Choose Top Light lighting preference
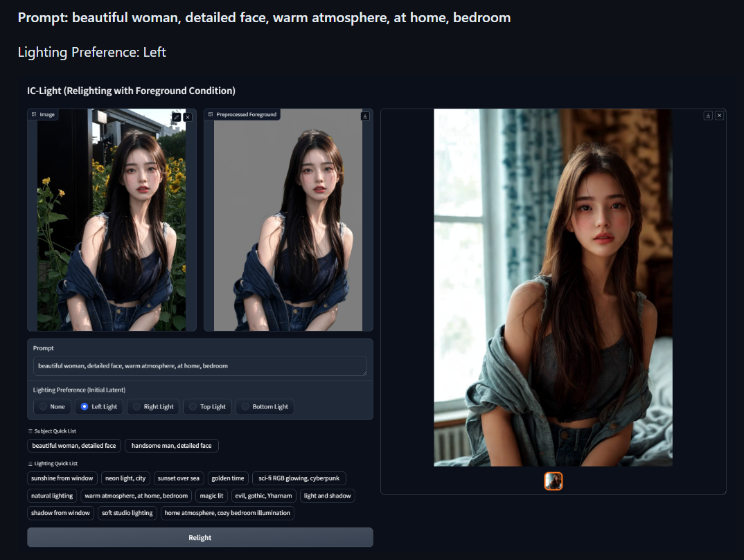Viewport: 744px width, 560px height. tap(207, 407)
